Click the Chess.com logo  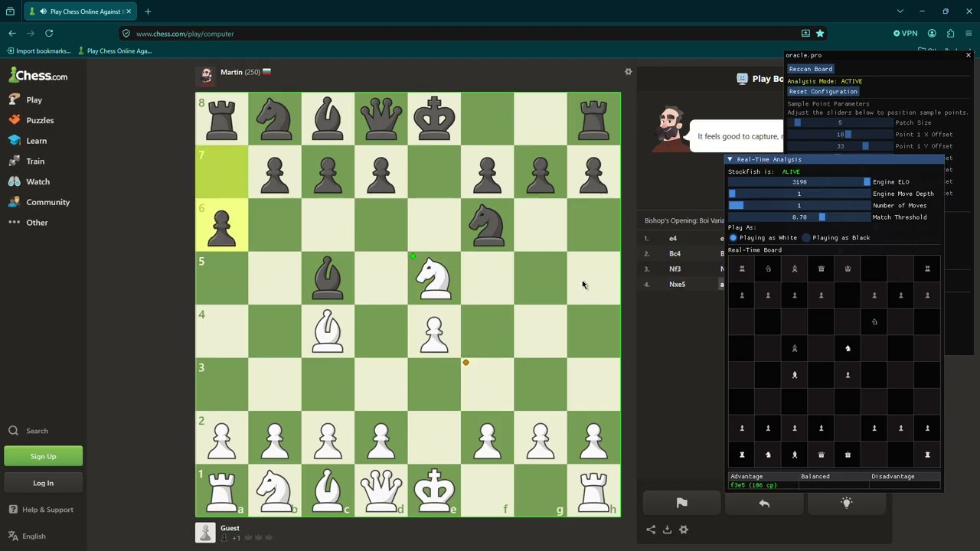point(38,75)
